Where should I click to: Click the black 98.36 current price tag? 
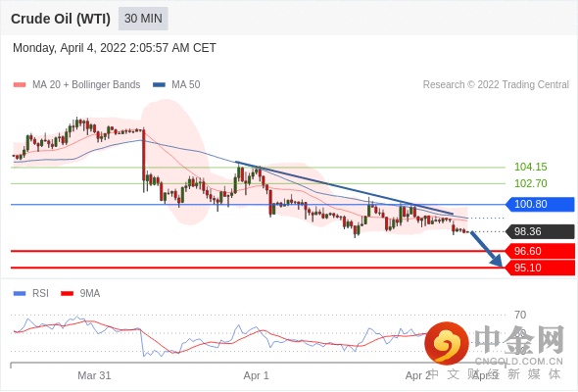(540, 231)
